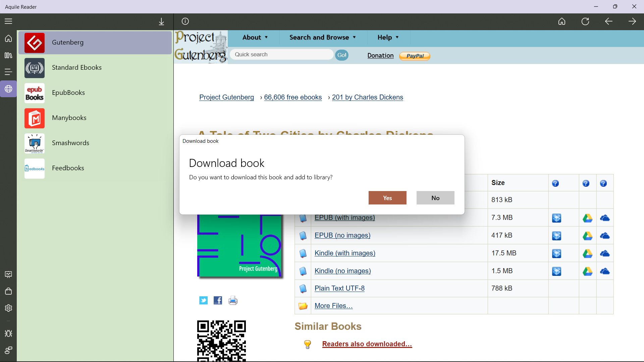The width and height of the screenshot is (644, 362).
Task: Print this page printer icon
Action: tap(233, 300)
